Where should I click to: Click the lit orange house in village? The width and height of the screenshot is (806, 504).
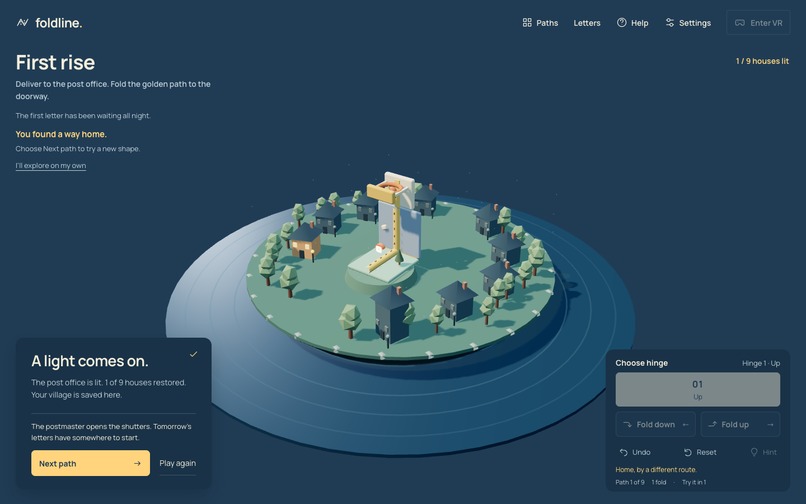pyautogui.click(x=306, y=243)
